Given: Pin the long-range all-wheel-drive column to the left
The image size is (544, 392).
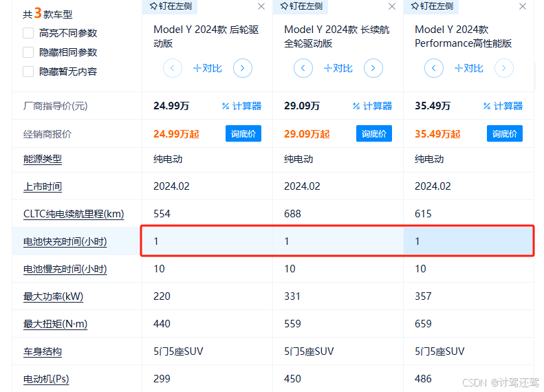Looking at the screenshot, I should [x=301, y=6].
